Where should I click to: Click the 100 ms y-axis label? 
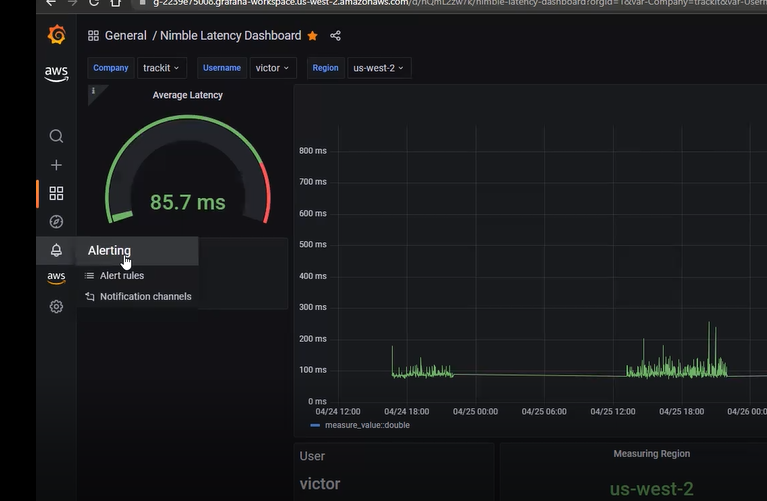click(x=313, y=370)
